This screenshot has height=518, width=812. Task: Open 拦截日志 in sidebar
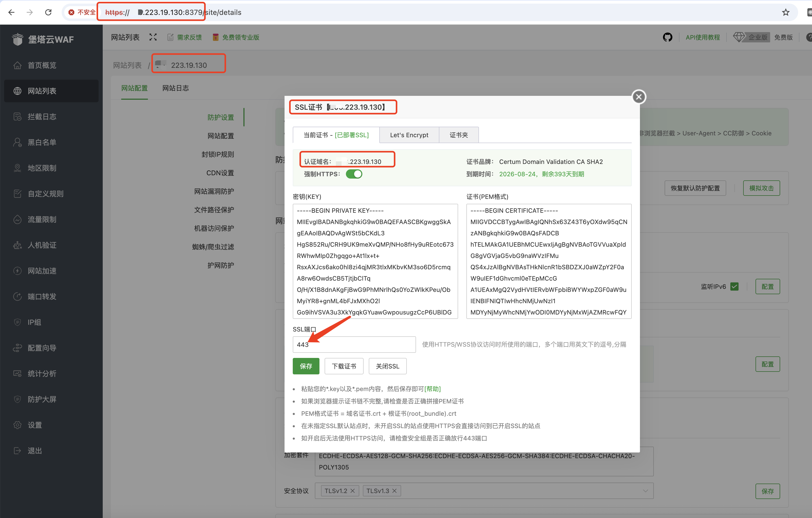pos(51,117)
